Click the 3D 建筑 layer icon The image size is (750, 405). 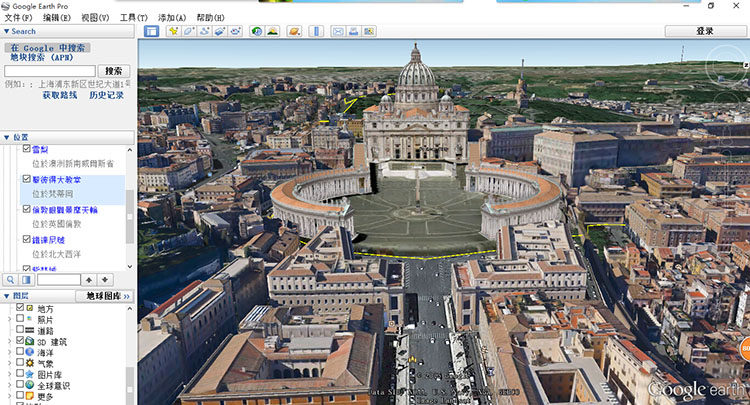(30, 341)
